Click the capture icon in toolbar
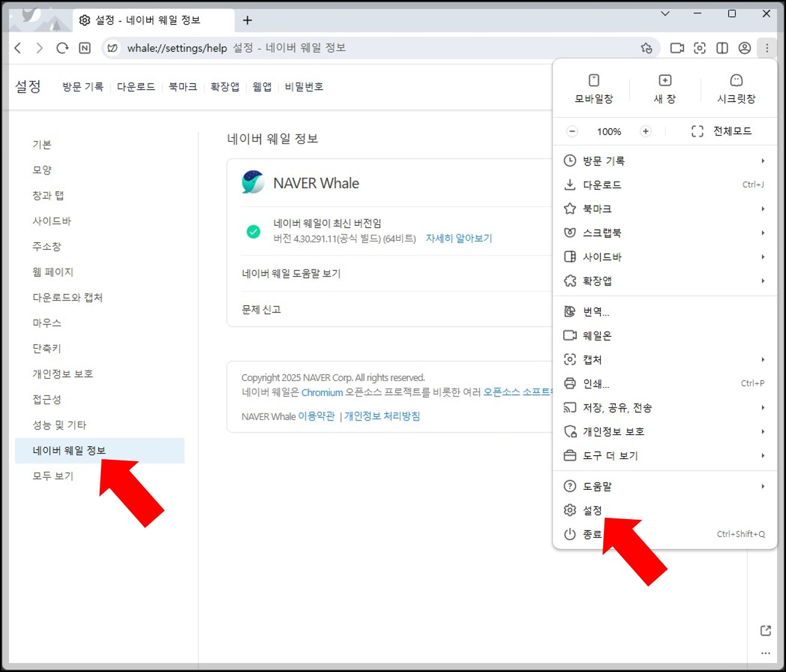 699,48
